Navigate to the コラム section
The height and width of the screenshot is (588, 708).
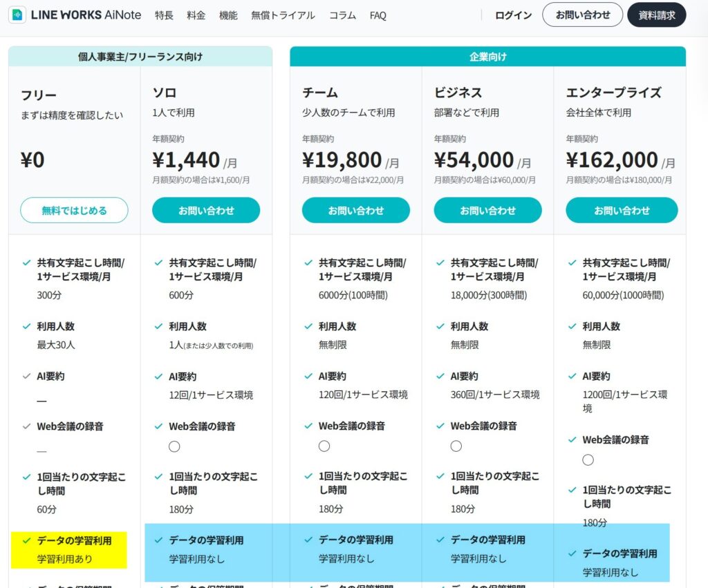(342, 15)
